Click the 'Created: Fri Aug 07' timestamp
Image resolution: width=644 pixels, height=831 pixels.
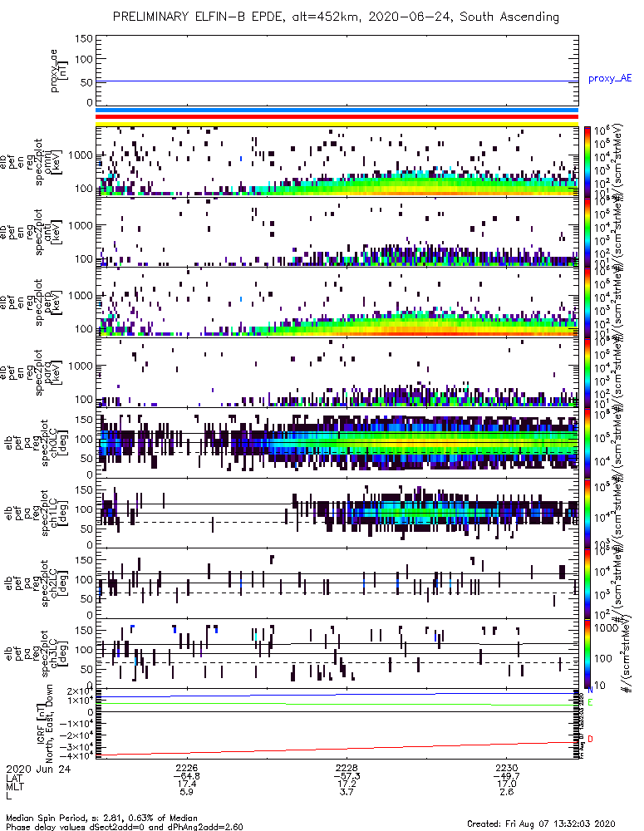point(541,823)
